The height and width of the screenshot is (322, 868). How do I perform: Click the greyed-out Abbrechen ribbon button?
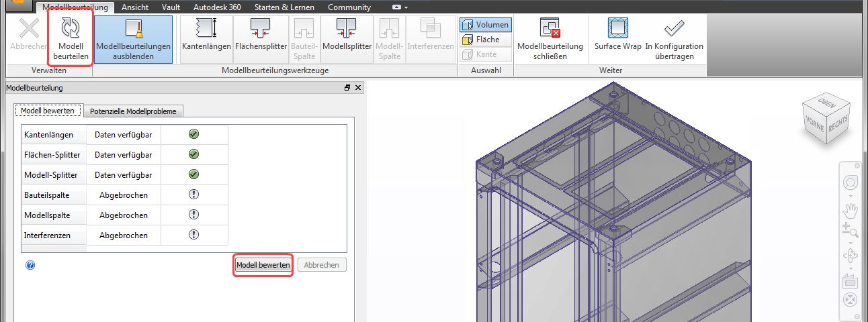point(28,39)
